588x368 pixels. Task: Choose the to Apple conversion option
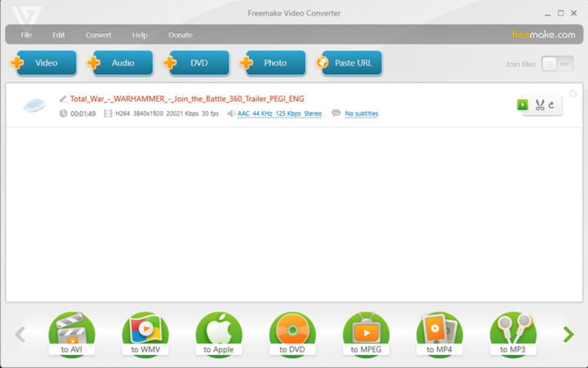point(219,334)
